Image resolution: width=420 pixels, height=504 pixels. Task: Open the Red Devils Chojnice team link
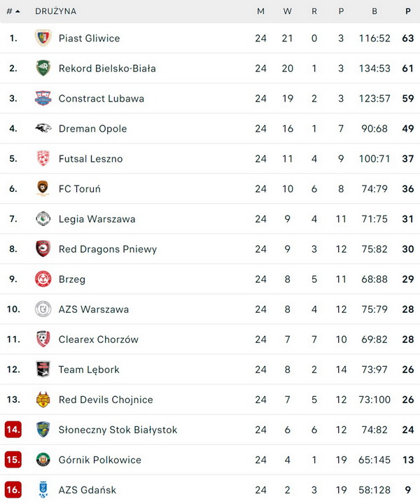click(106, 400)
